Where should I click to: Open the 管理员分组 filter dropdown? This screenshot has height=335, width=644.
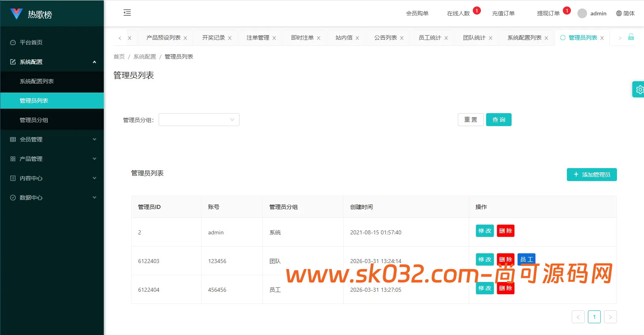click(x=199, y=120)
